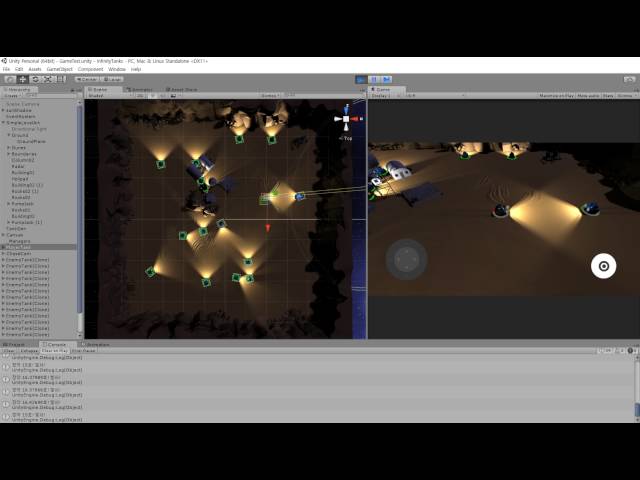The height and width of the screenshot is (480, 640).
Task: Toggle Collapse in Console
Action: coord(29,351)
